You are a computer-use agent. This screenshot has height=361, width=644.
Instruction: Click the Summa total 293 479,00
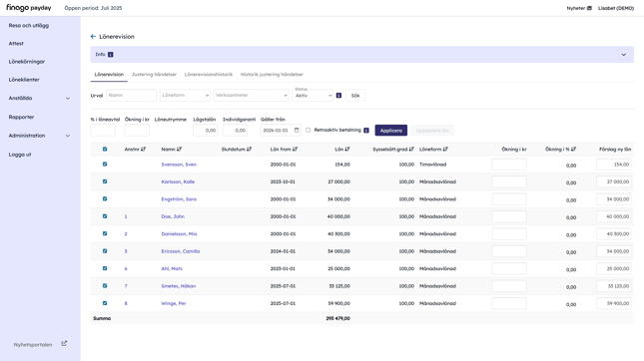[x=338, y=318]
